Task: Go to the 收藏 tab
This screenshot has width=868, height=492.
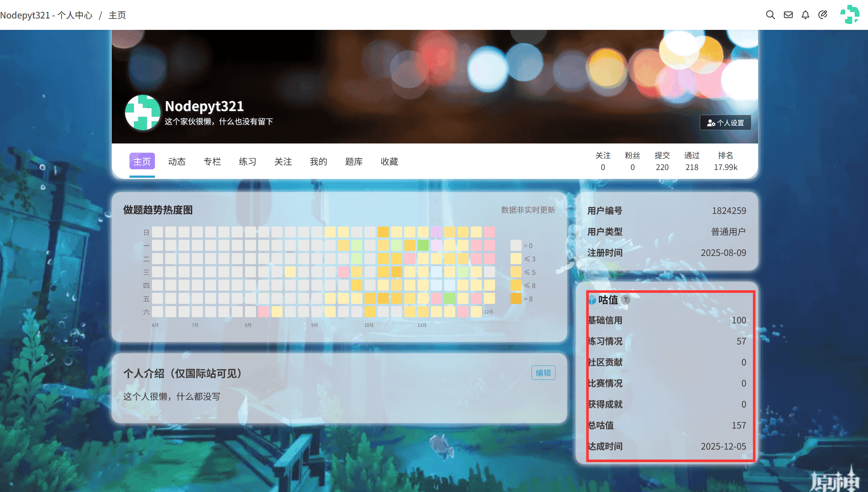Action: pos(389,162)
